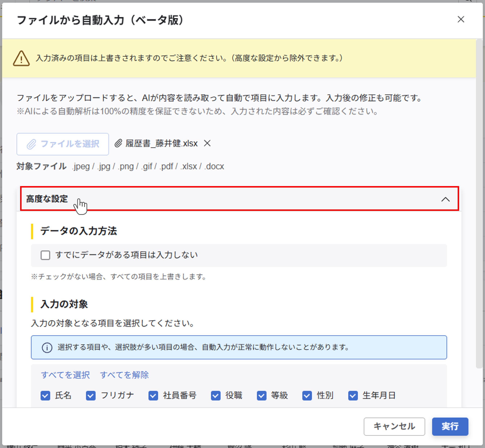This screenshot has width=485, height=448.
Task: Uncheck the 性別 checkbox
Action: tap(307, 395)
